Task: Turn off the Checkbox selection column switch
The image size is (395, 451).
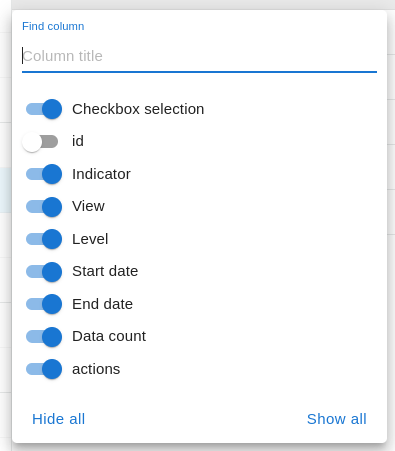Action: (44, 109)
